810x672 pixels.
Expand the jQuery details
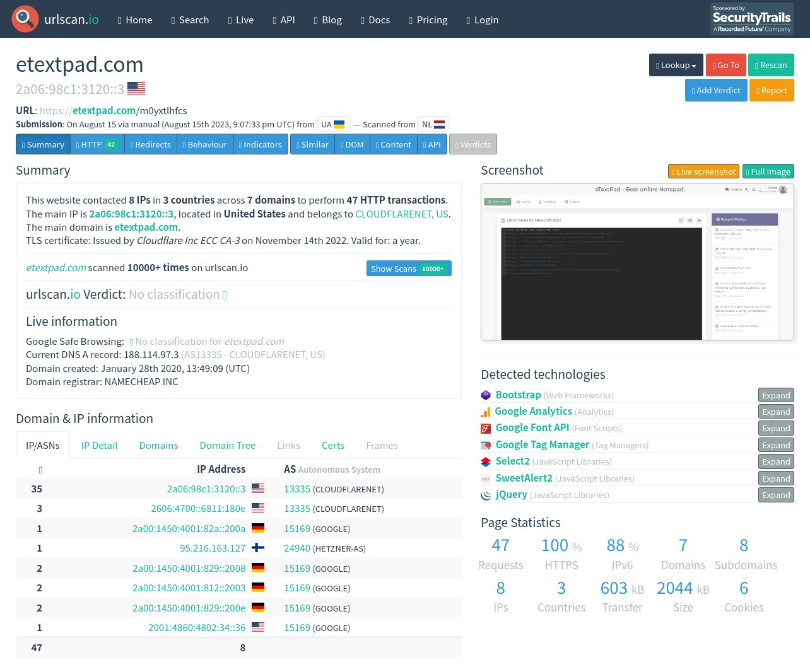point(776,495)
